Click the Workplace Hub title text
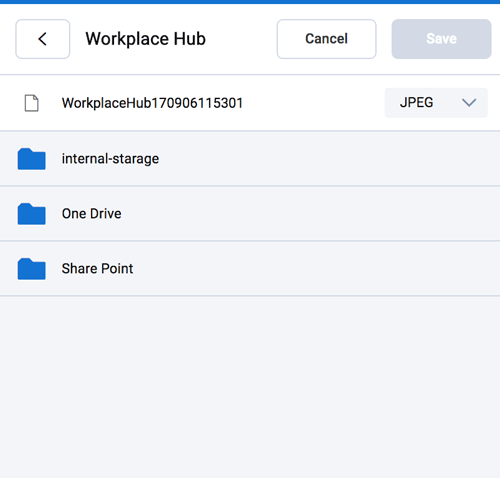This screenshot has width=500, height=478. (146, 39)
